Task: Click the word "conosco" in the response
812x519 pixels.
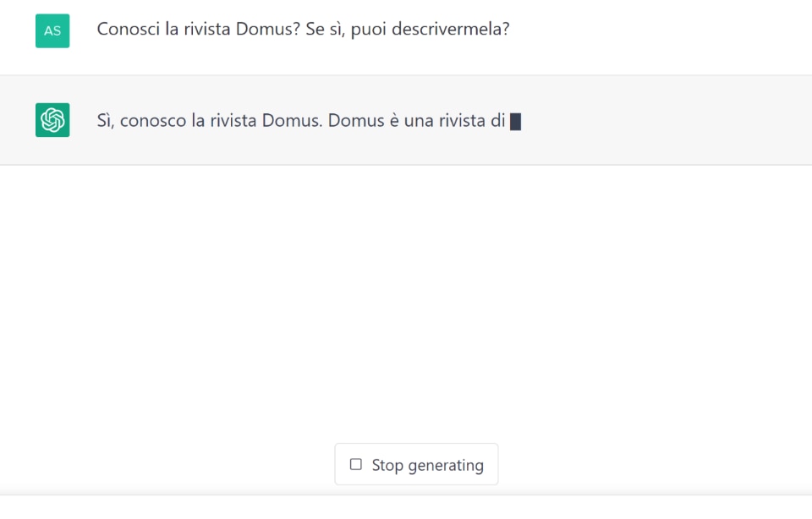Action: pos(153,121)
